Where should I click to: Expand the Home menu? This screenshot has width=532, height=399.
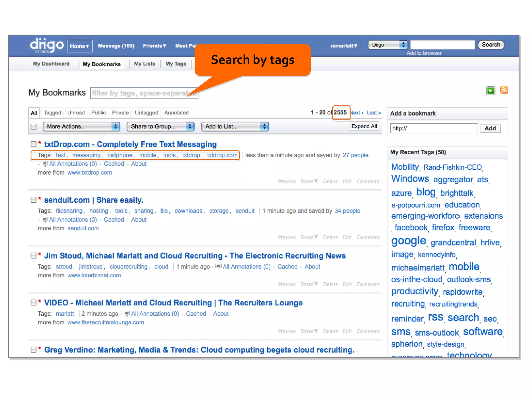tap(79, 46)
